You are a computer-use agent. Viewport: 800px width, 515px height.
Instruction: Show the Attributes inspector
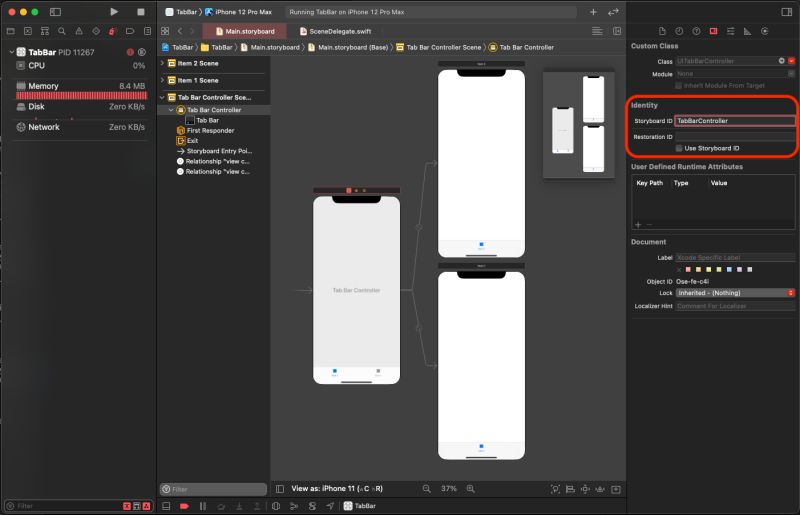731,31
